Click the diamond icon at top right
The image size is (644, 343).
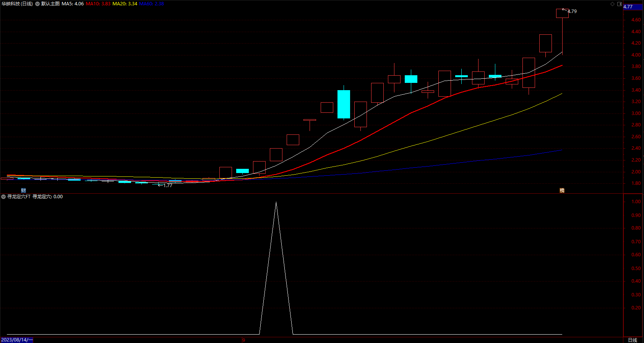tap(612, 4)
